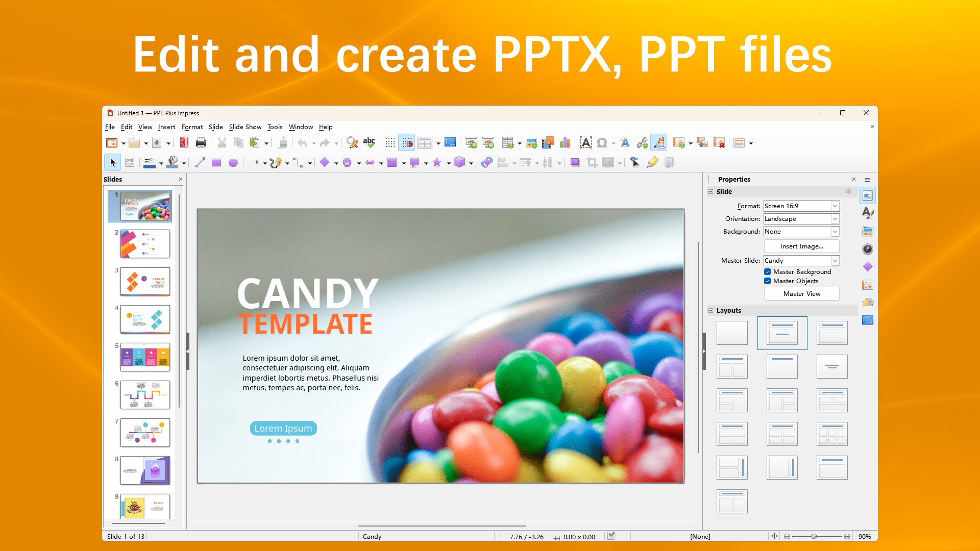Open the Format dropdown showing Screen 16:9

point(835,206)
